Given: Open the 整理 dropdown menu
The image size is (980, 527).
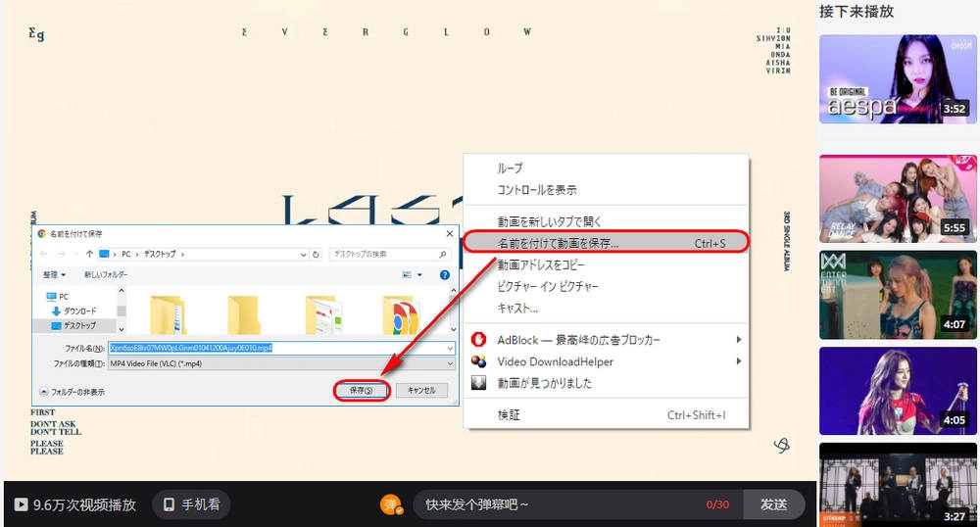Looking at the screenshot, I should 56,275.
